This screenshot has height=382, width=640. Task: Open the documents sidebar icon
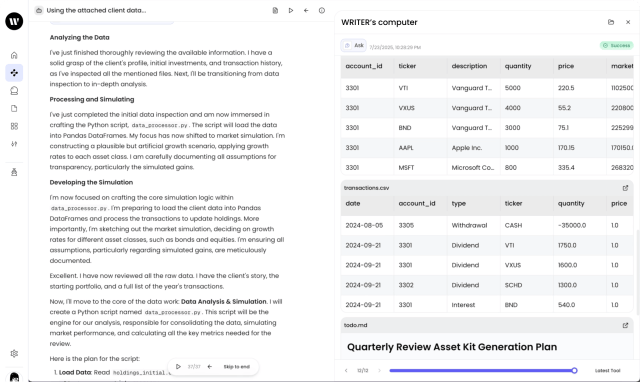[x=14, y=109]
